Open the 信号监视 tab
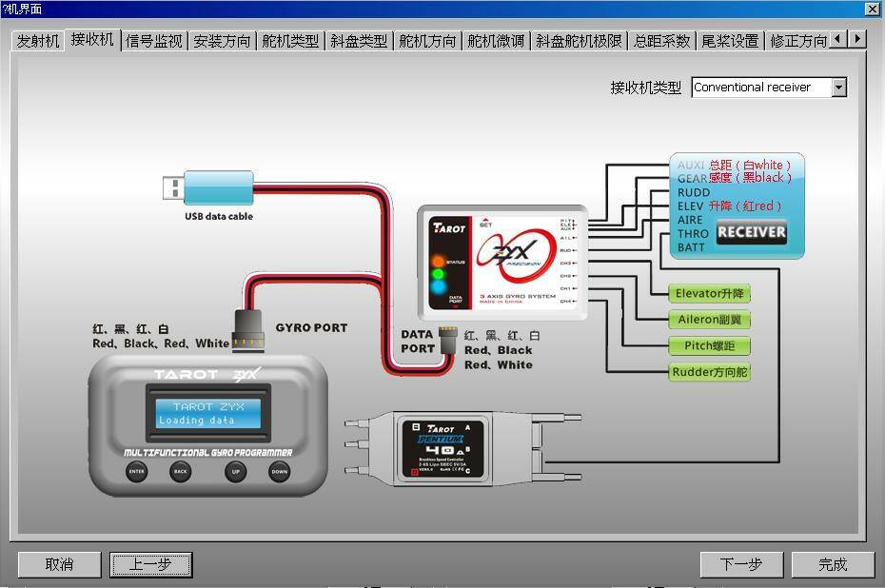The image size is (885, 588). [x=154, y=41]
